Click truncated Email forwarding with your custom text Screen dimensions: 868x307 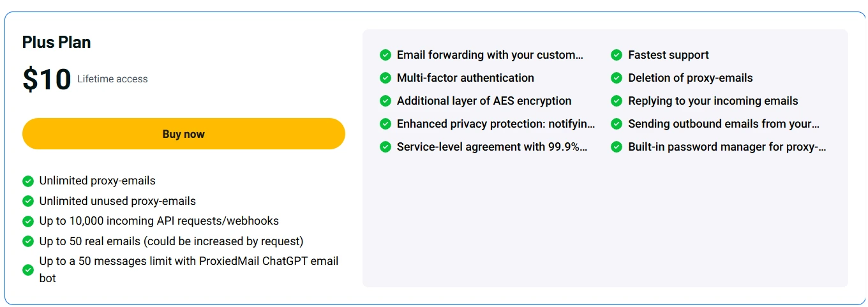point(490,55)
